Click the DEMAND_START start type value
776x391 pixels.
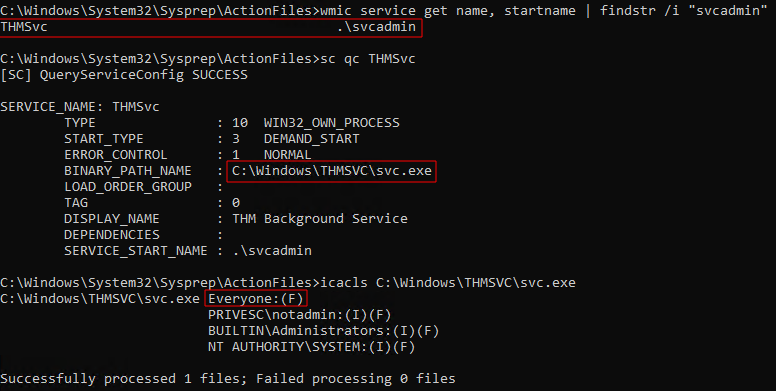[x=311, y=139]
